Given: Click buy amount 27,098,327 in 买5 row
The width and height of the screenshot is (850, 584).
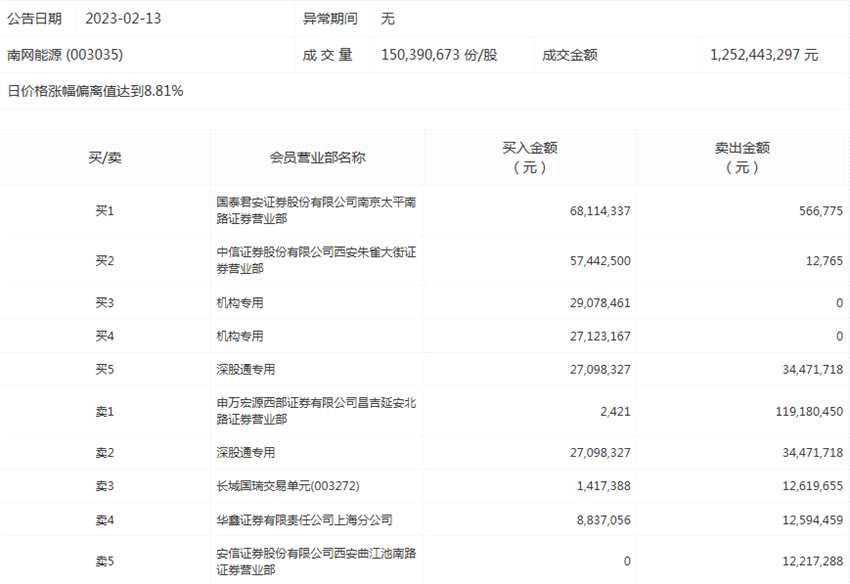Looking at the screenshot, I should tap(600, 370).
